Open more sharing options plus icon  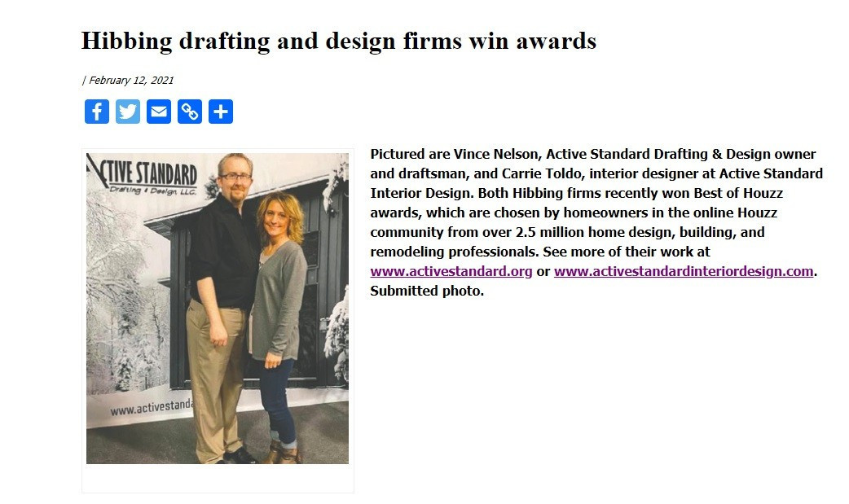tap(221, 112)
